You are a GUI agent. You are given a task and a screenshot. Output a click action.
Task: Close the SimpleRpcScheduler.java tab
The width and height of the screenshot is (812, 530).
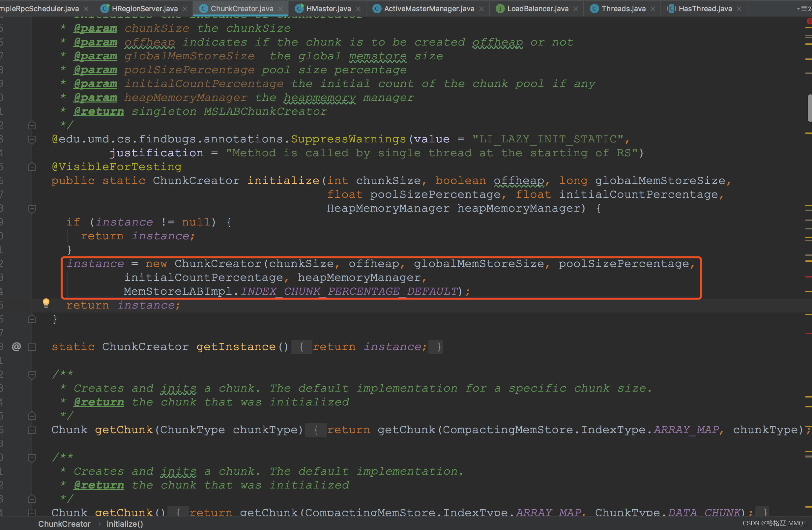tap(86, 9)
